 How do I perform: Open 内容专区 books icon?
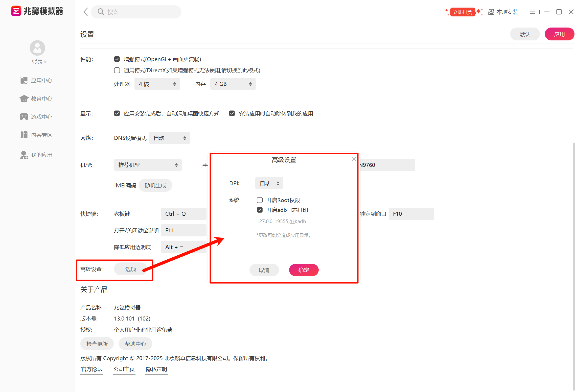coord(24,135)
